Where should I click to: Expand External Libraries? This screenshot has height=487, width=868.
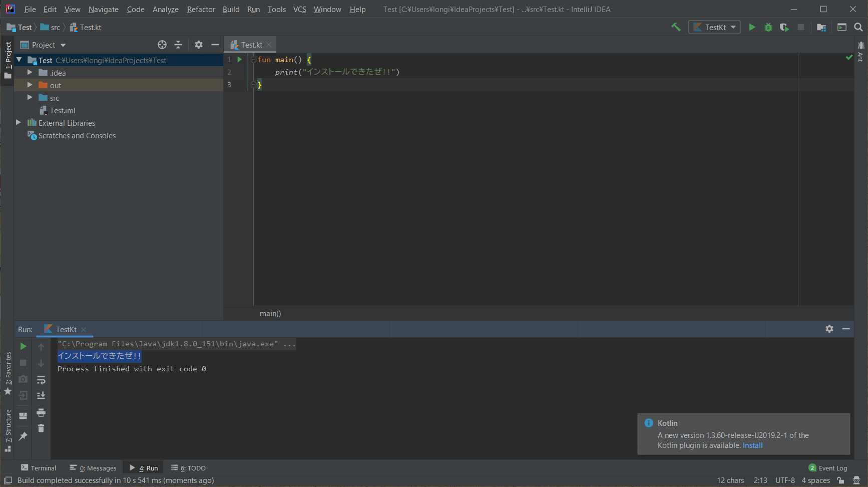pyautogui.click(x=19, y=123)
